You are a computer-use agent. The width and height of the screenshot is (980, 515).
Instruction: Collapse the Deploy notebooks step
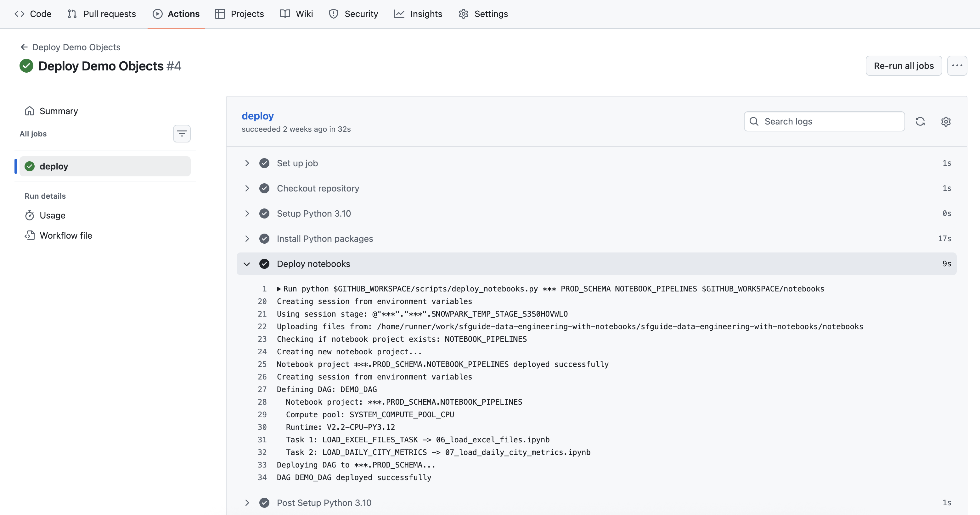(x=596, y=264)
